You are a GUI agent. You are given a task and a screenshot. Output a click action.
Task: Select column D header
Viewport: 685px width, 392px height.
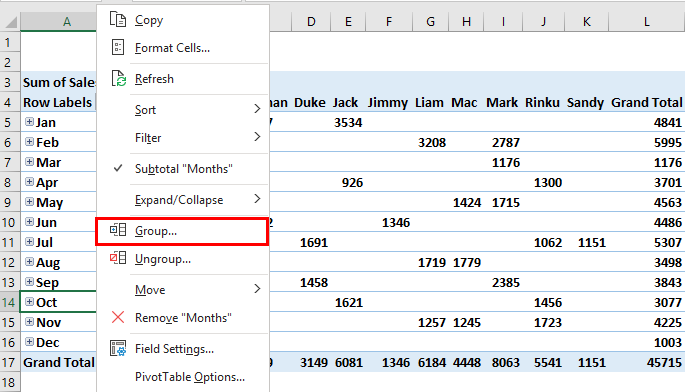311,21
